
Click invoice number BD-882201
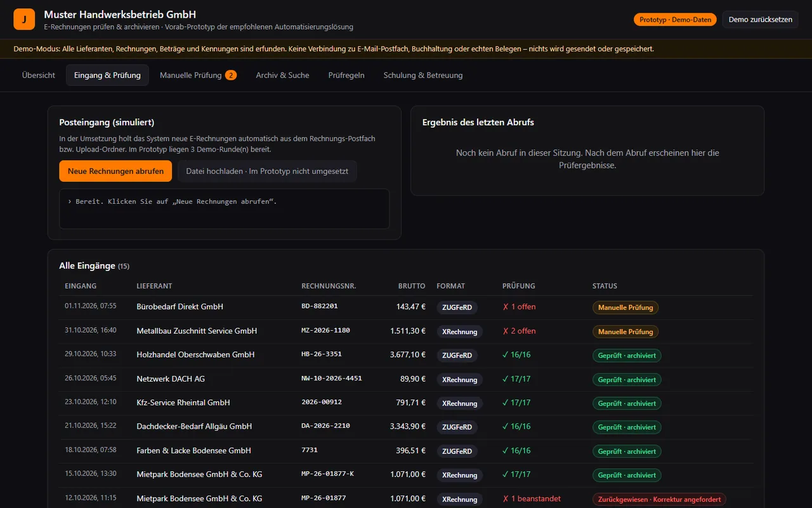[320, 306]
